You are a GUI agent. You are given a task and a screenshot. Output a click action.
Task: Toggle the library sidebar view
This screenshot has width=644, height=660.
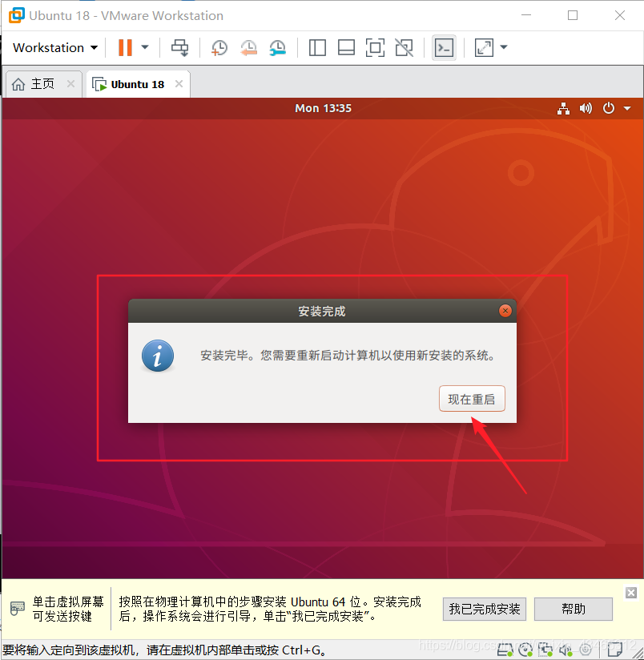(317, 47)
